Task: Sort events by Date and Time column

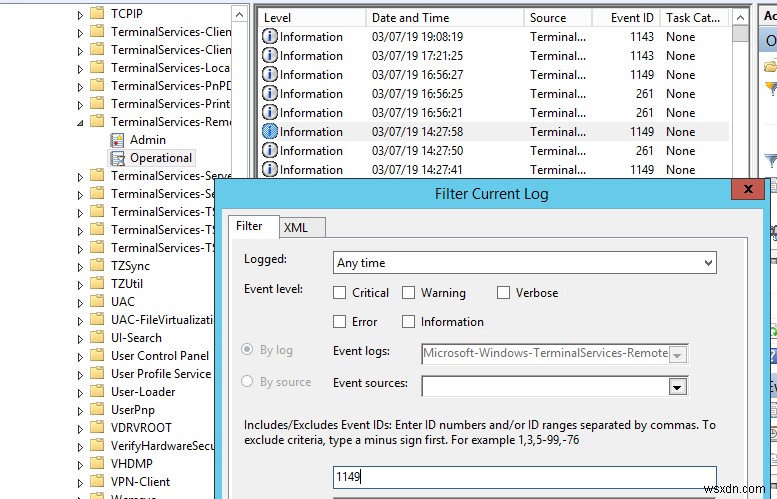Action: pyautogui.click(x=445, y=18)
